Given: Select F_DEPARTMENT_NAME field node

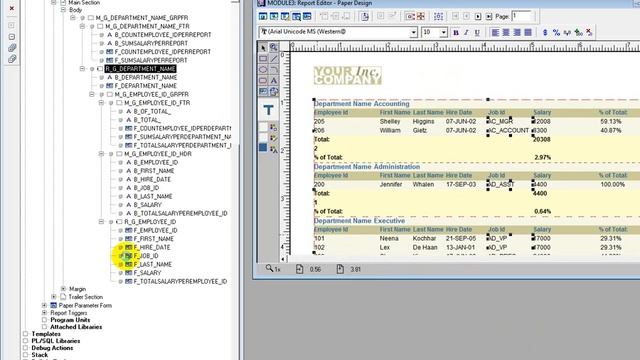Looking at the screenshot, I should tap(146, 86).
